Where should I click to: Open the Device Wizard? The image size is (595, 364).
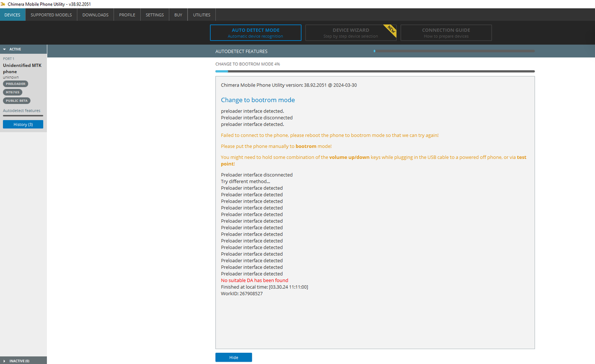click(x=351, y=33)
